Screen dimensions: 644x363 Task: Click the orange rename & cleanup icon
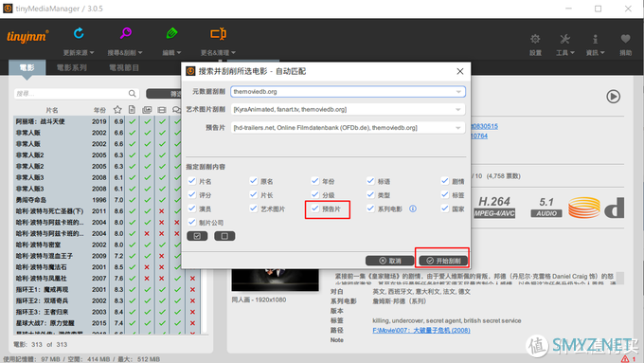pyautogui.click(x=218, y=33)
